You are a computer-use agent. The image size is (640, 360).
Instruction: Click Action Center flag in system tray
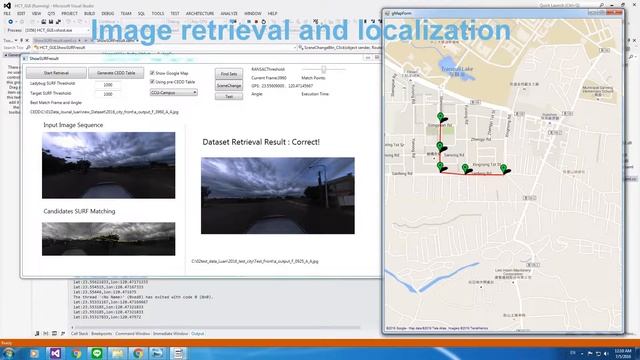(590, 353)
